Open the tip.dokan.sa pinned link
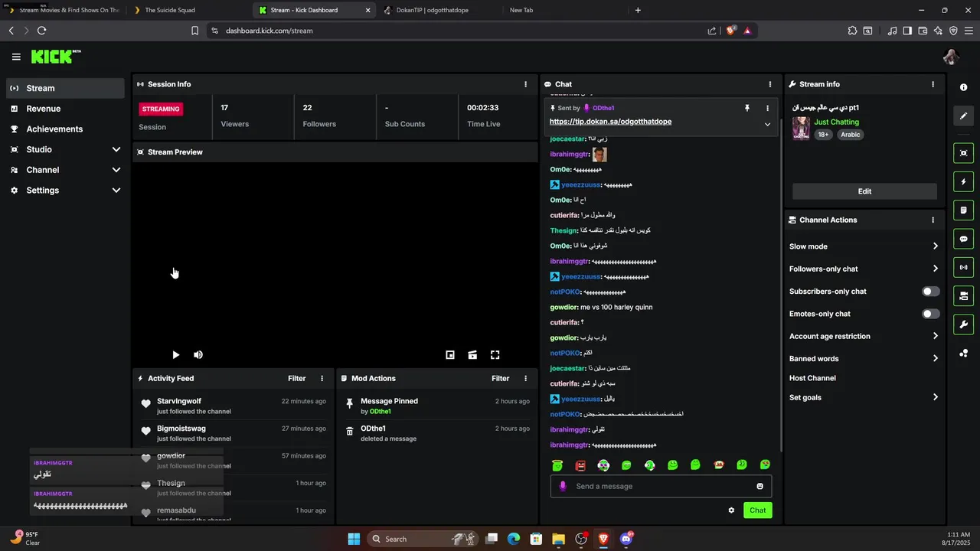 (610, 122)
